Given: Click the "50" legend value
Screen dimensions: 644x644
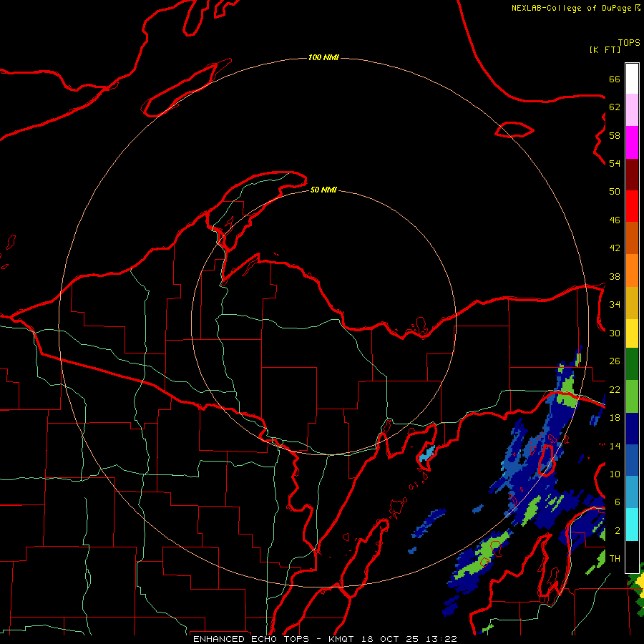Looking at the screenshot, I should point(615,192).
